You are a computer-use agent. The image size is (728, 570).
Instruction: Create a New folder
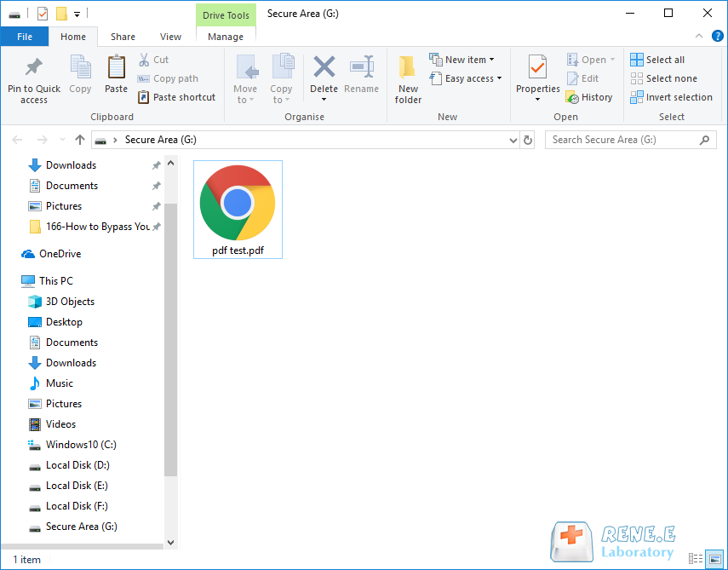coord(408,79)
